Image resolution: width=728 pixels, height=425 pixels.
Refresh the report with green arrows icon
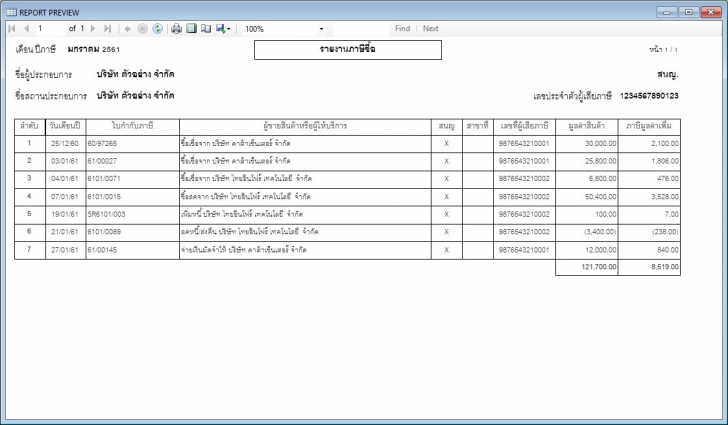coord(158,29)
